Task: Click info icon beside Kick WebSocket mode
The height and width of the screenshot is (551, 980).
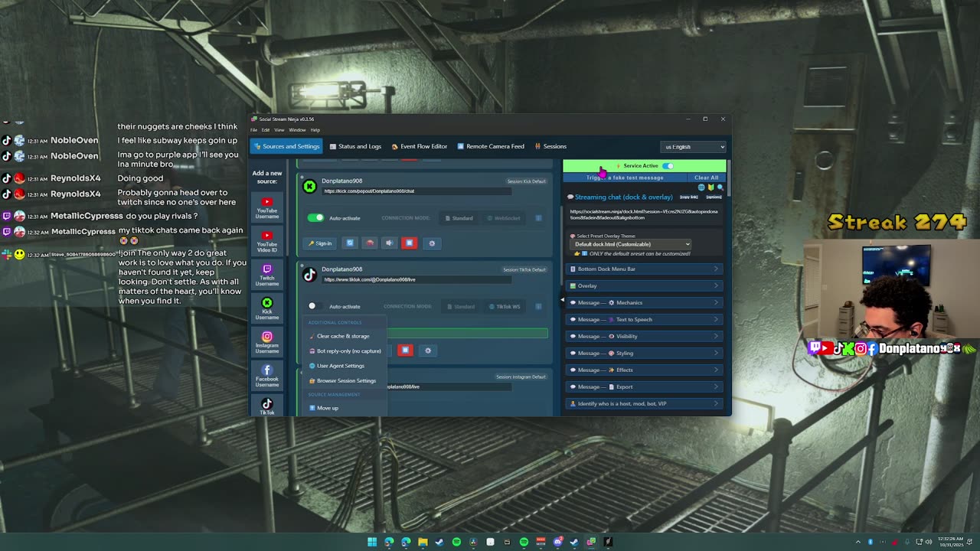Action: [x=538, y=218]
